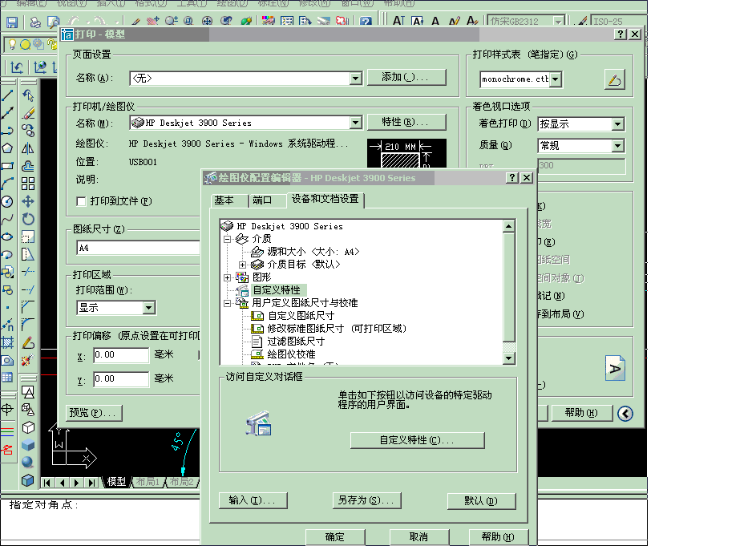Image resolution: width=756 pixels, height=546 pixels.
Task: Expand the 介质目标 tree node
Action: point(243,265)
